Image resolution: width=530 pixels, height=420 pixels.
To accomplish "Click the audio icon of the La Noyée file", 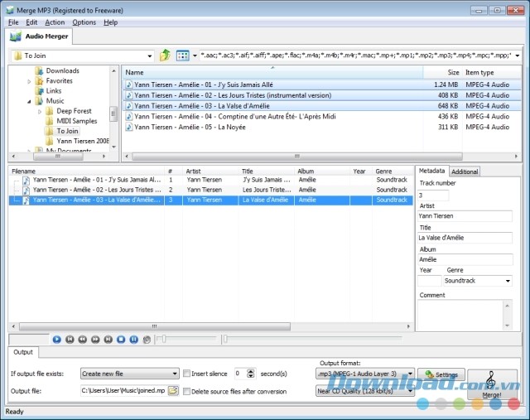I will (129, 128).
